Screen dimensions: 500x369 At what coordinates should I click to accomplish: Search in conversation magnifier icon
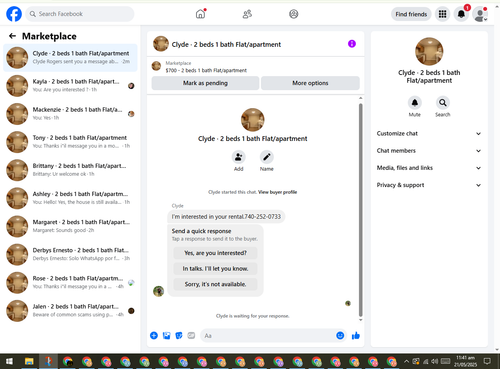click(443, 103)
